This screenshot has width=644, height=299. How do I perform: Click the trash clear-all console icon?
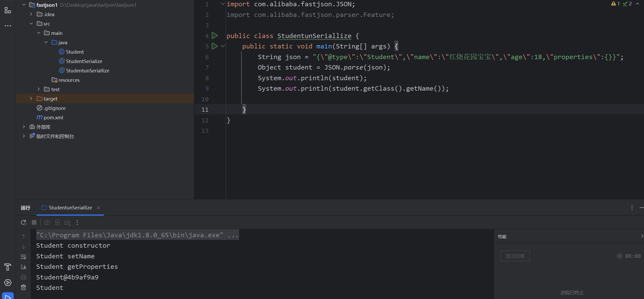click(x=23, y=287)
